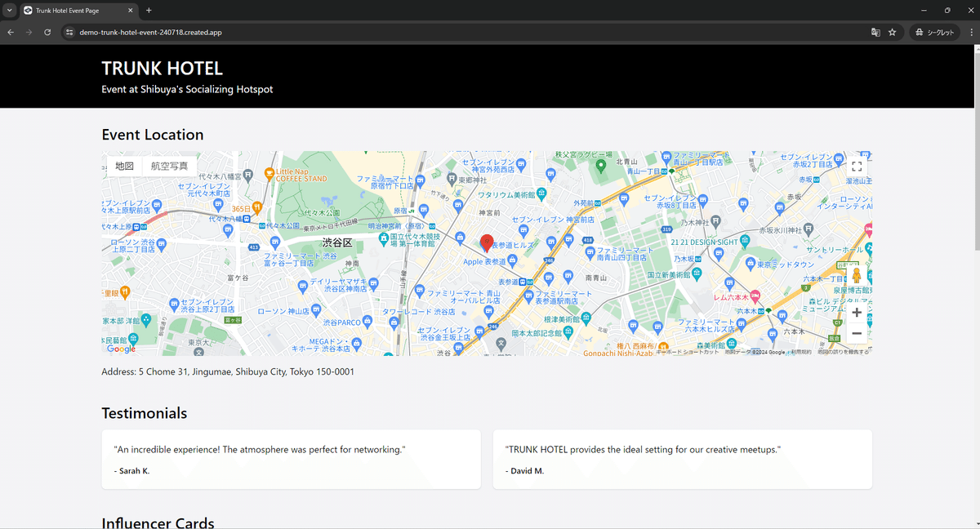
Task: Click the browser back arrow
Action: [11, 33]
